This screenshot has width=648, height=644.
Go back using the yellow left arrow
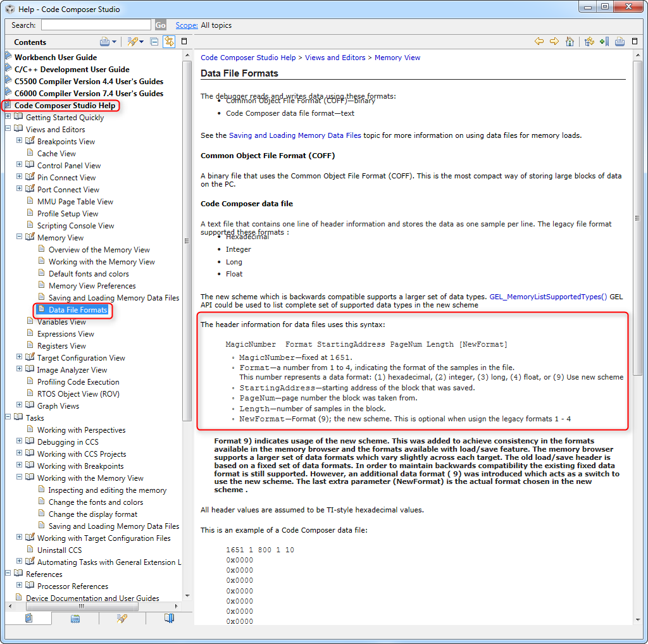(x=539, y=41)
